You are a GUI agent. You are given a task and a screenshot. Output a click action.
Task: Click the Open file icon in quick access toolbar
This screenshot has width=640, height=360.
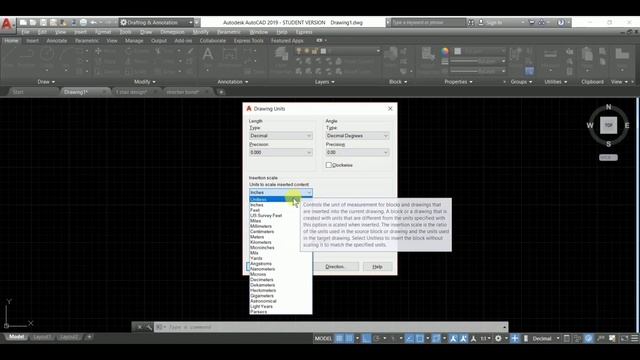pyautogui.click(x=33, y=22)
